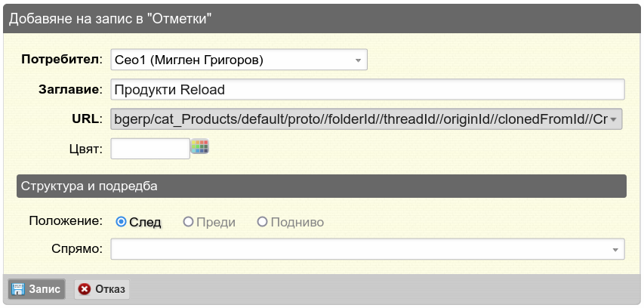Click the Отказ cancel button
Viewport: 644px width, 308px height.
[x=102, y=289]
